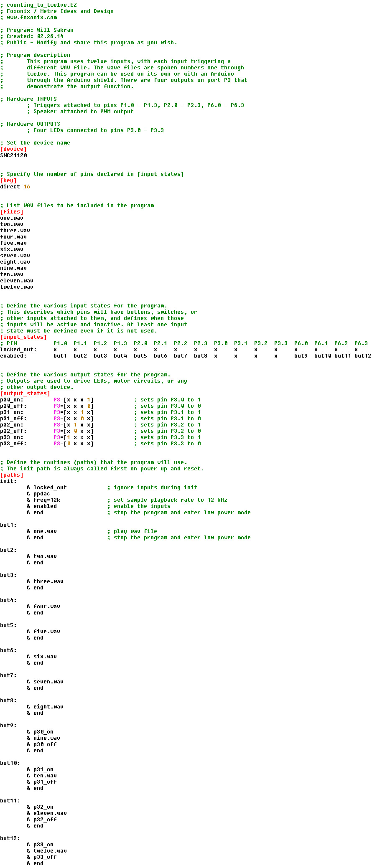Click the '& p33_off' line under but12
372x868 pixels.
pyautogui.click(x=42, y=857)
